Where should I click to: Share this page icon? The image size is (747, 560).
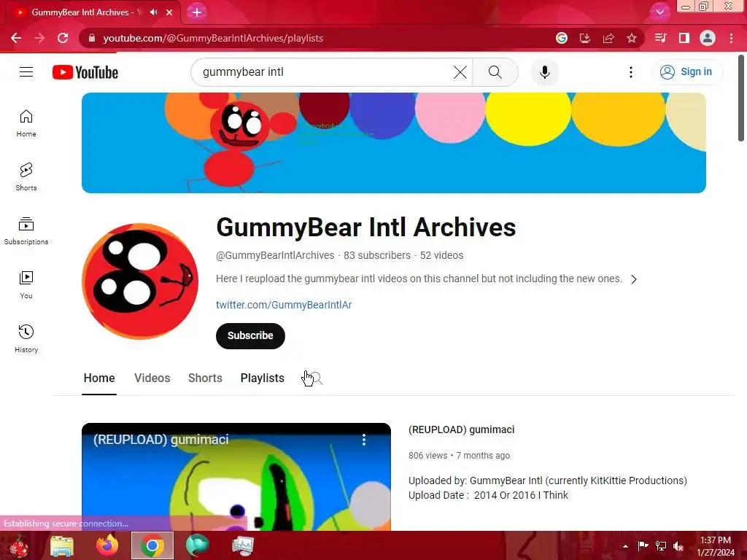pyautogui.click(x=608, y=38)
